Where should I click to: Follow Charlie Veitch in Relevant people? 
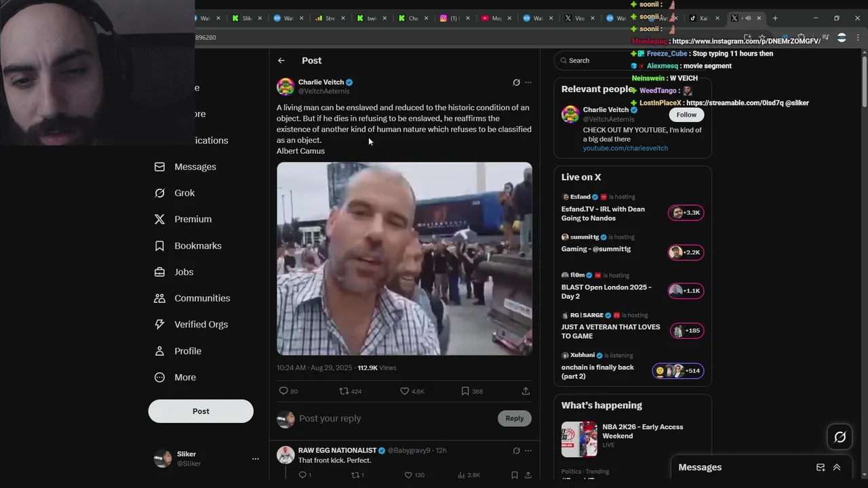(x=686, y=115)
